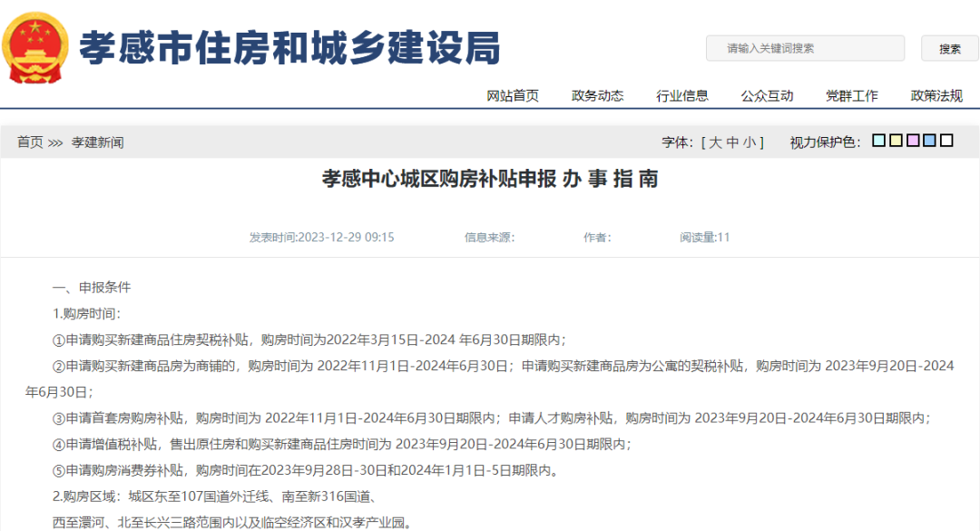
Task: Choose the blue eye-protection color
Action: coord(929,141)
